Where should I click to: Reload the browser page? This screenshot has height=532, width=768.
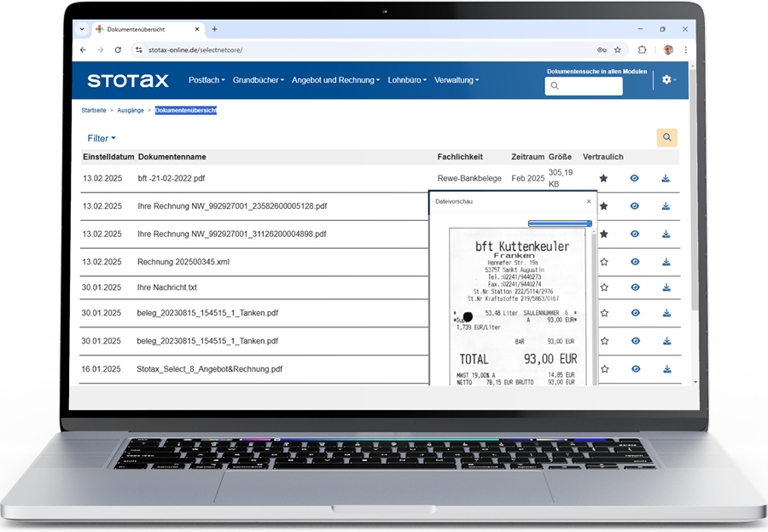point(118,50)
